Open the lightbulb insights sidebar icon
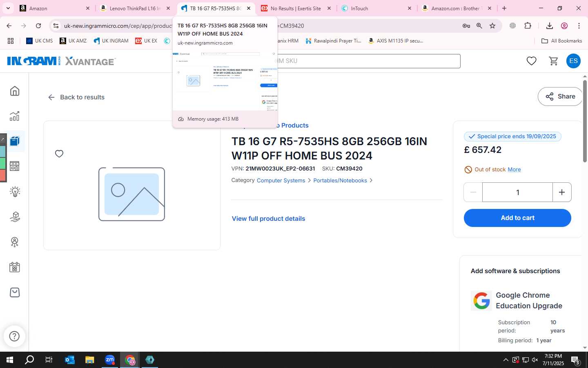Image resolution: width=588 pixels, height=368 pixels. (x=15, y=191)
